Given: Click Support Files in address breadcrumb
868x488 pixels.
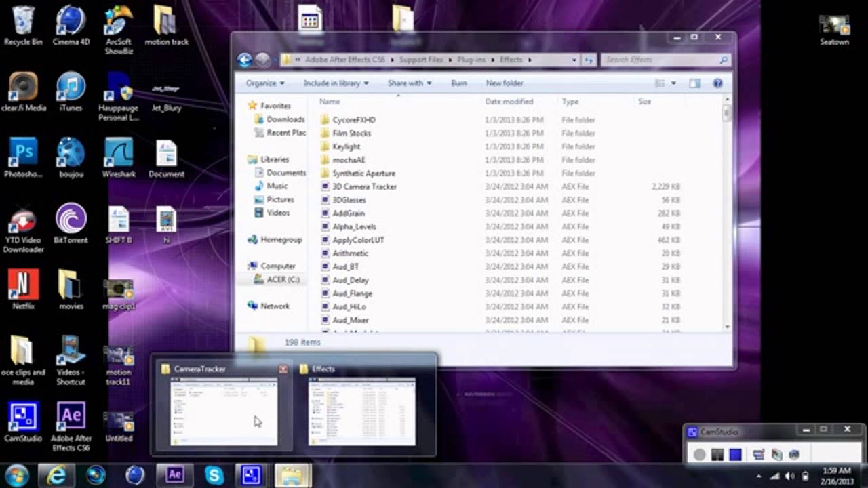Looking at the screenshot, I should point(420,60).
